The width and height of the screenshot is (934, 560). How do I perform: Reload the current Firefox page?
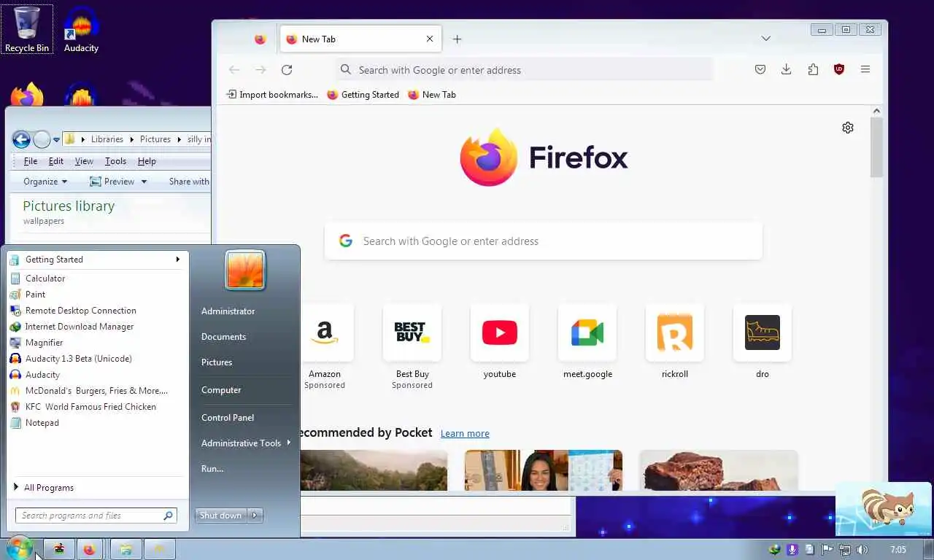(287, 70)
